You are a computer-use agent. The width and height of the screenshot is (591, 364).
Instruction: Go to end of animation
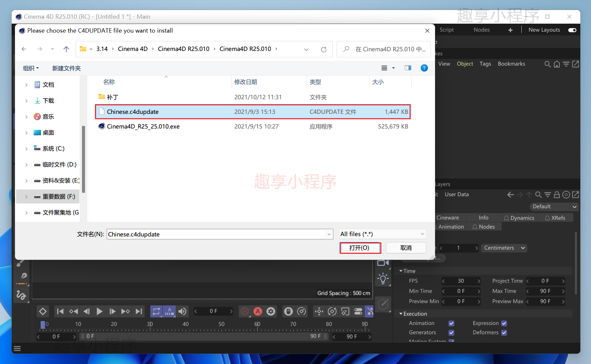point(139,312)
